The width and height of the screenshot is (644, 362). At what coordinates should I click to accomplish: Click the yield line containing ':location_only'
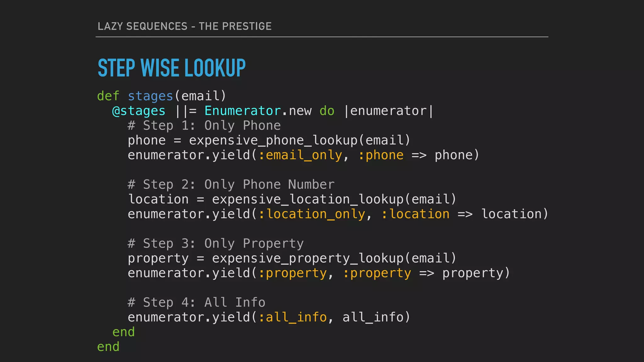(x=338, y=214)
